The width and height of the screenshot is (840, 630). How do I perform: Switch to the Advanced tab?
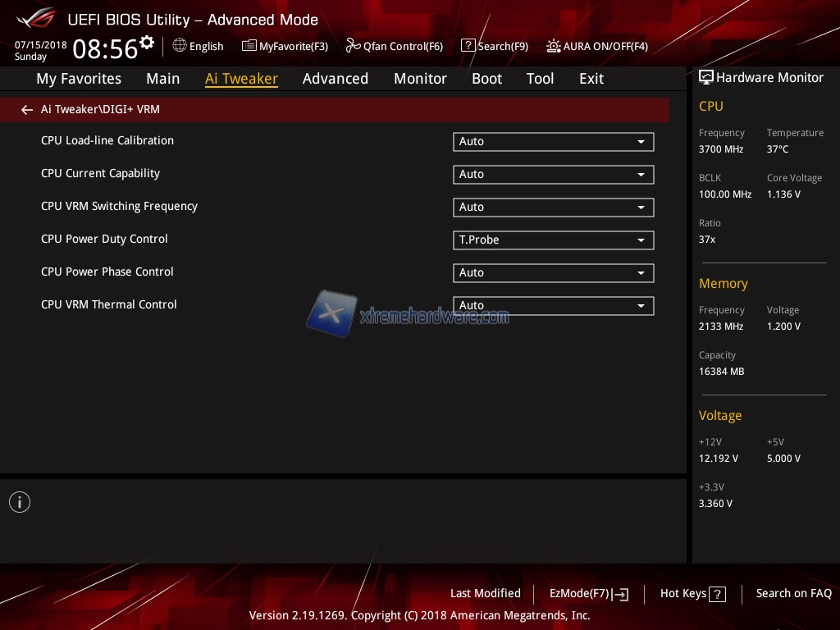pyautogui.click(x=335, y=79)
